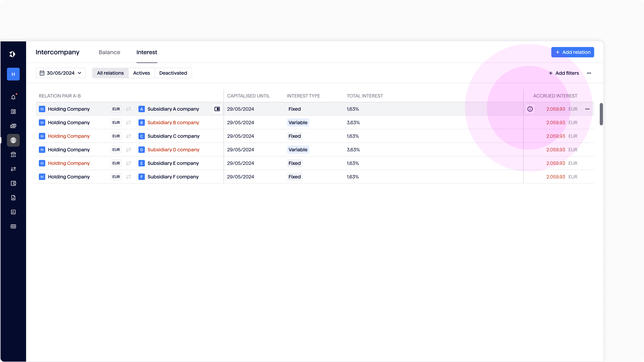644x362 pixels.
Task: Click the Relation Pair A-B column header
Action: click(60, 96)
